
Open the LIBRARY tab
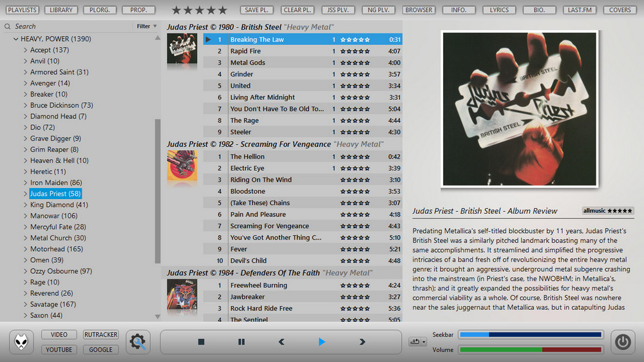[62, 10]
